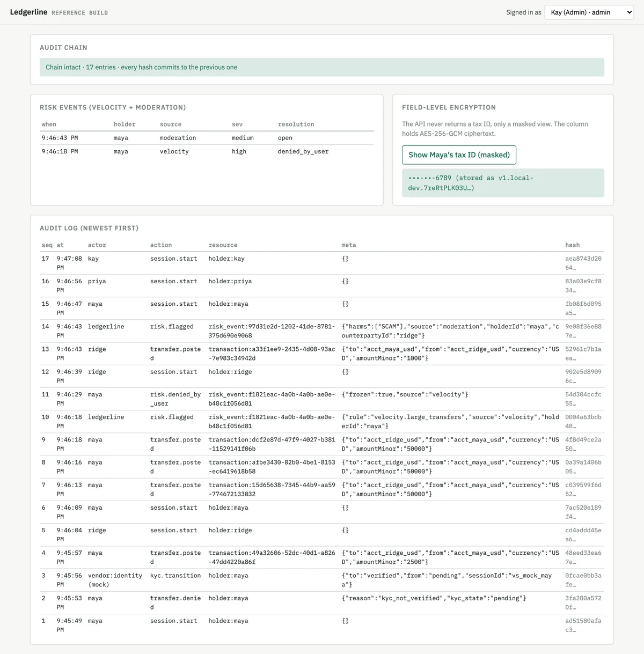This screenshot has width=644, height=654.
Task: Click hash 9e08f36e88 in seq 14
Action: 583,331
